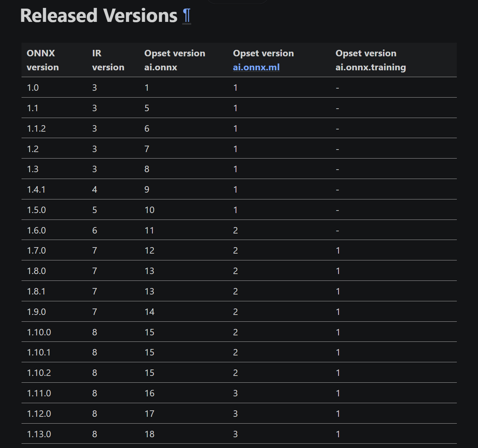This screenshot has height=448, width=478.
Task: Select ai.onnx opset 9 in 1.4.1 row
Action: click(x=147, y=189)
